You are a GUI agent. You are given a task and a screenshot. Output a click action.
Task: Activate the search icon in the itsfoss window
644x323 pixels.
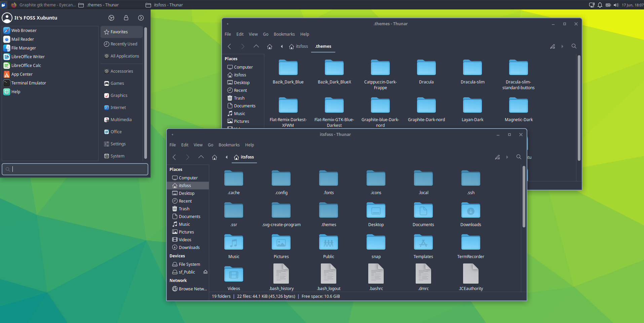pyautogui.click(x=519, y=157)
